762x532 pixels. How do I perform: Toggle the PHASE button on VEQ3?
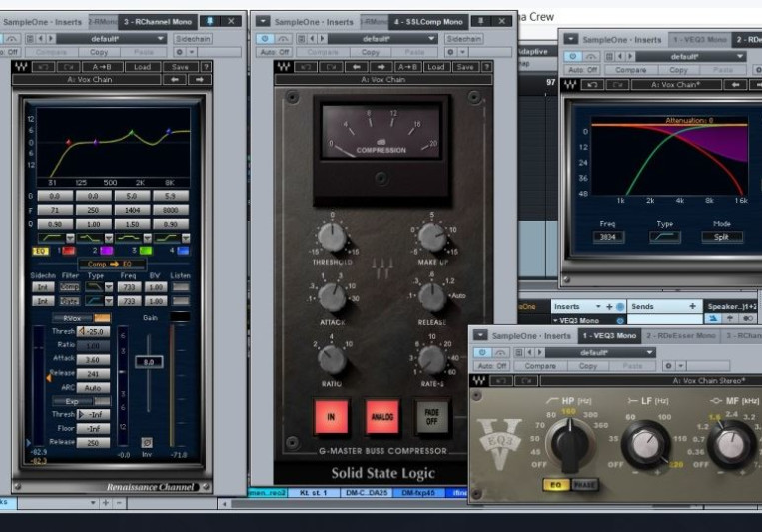pos(584,485)
